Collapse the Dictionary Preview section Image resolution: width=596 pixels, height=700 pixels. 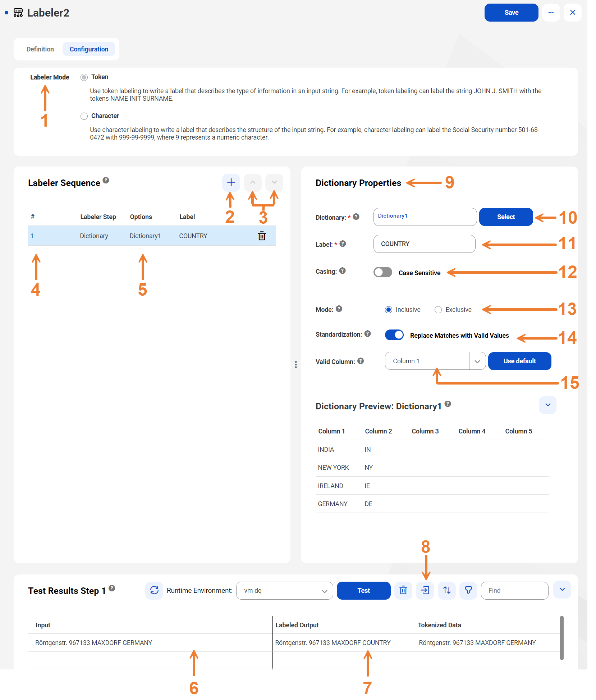coord(548,405)
